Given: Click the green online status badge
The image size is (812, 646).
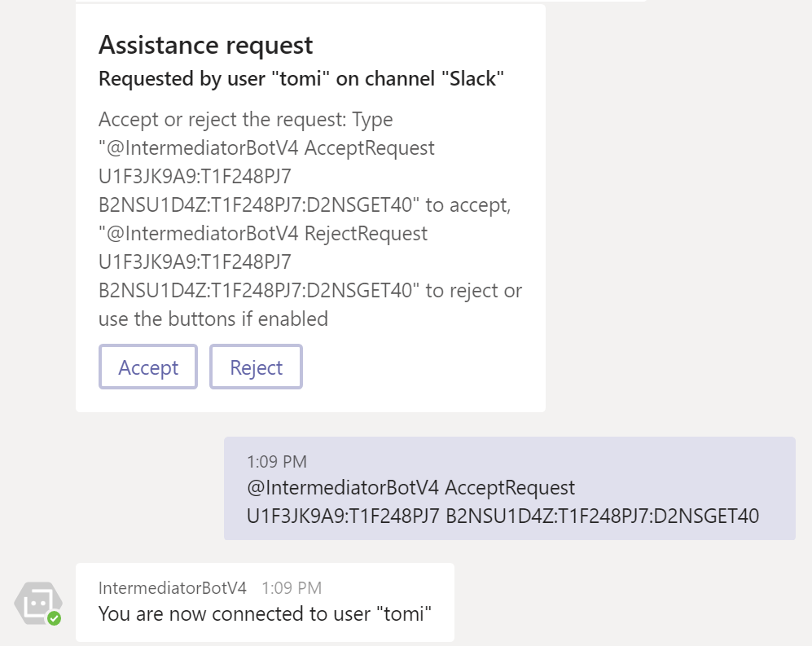Looking at the screenshot, I should point(54,618).
